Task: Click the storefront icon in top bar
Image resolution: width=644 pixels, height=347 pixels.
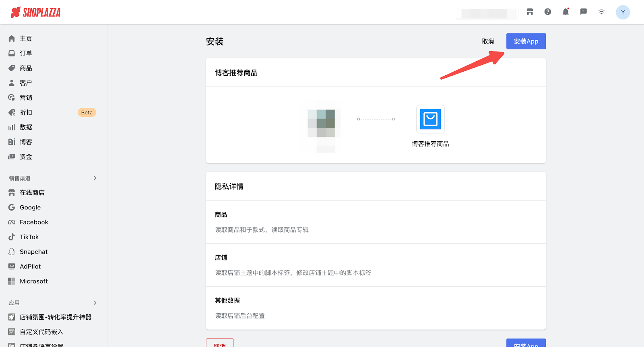Action: click(530, 12)
